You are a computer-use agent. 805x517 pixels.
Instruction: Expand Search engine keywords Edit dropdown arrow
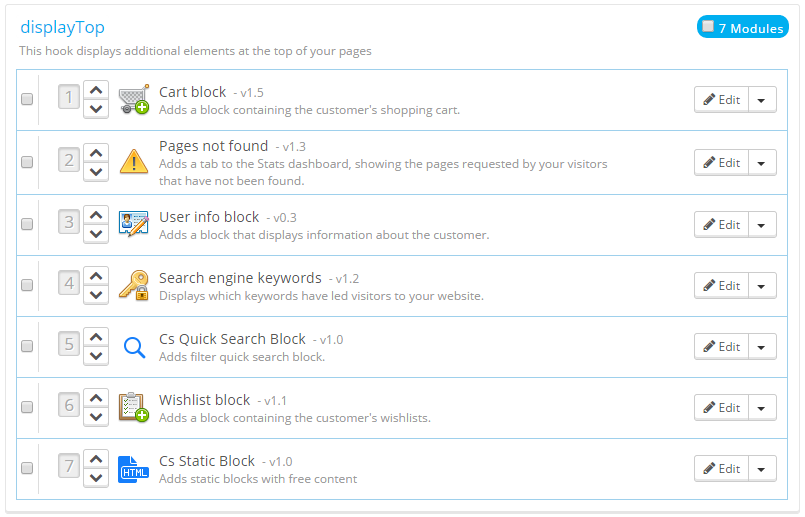click(762, 286)
